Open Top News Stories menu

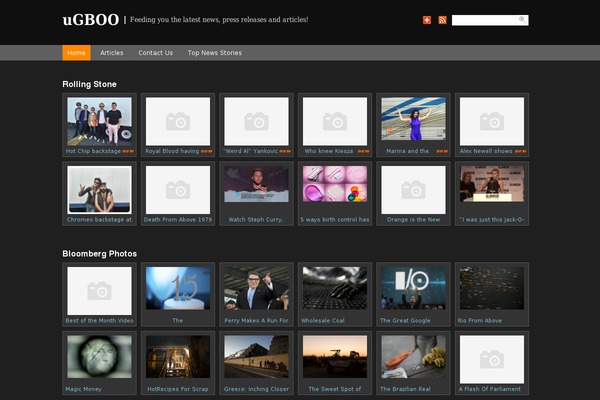tap(215, 53)
